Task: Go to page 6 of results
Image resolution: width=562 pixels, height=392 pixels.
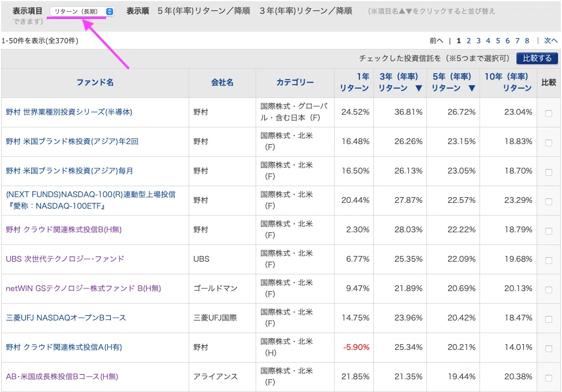Action: pos(508,41)
